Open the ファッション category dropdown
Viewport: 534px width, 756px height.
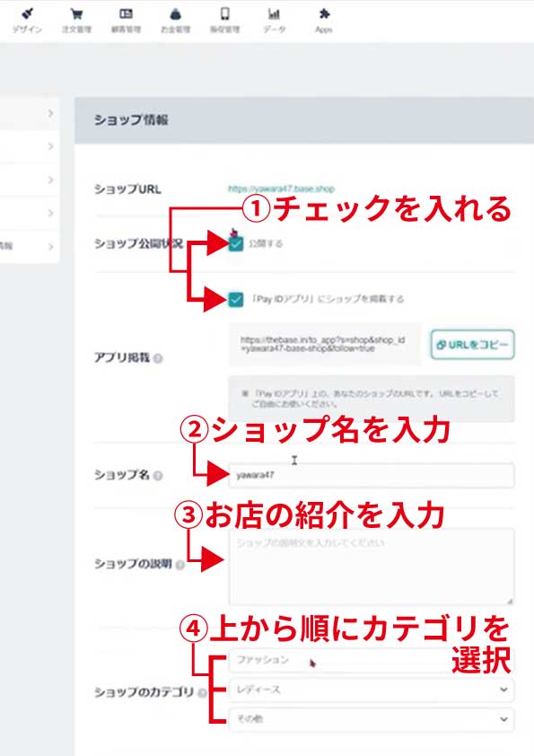pos(371,660)
